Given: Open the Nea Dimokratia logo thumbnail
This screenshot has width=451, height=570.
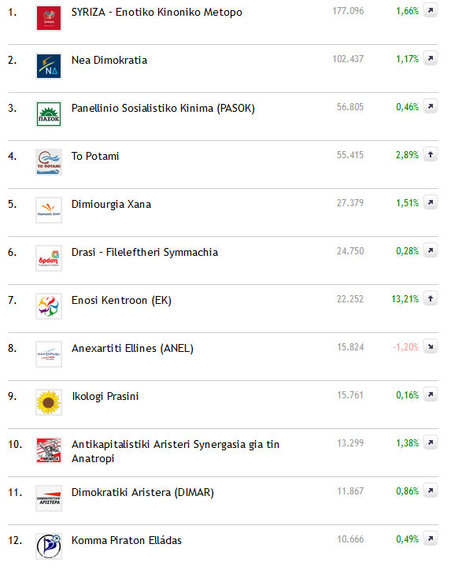Looking at the screenshot, I should pos(49,66).
